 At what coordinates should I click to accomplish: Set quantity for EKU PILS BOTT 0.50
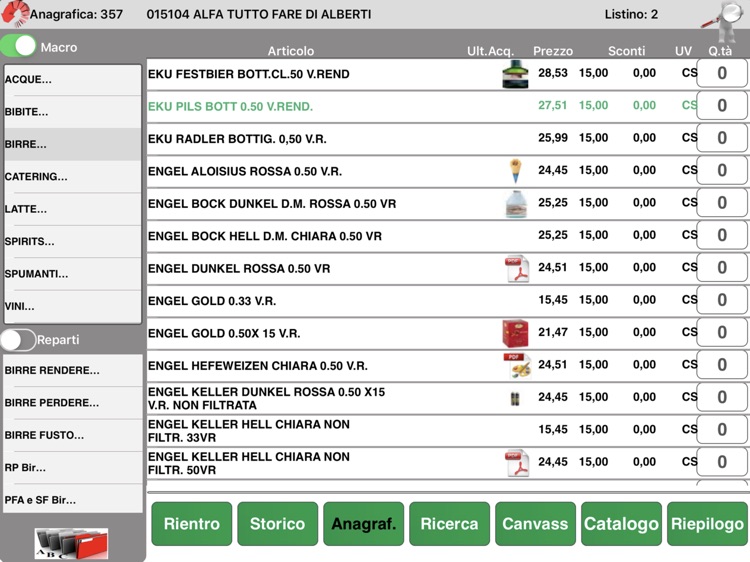tap(722, 106)
